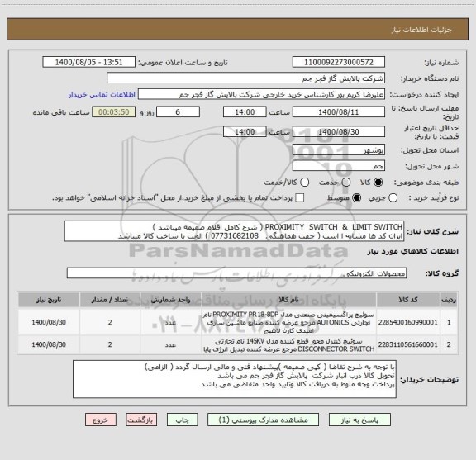Click the general need description text box
This screenshot has width=476, height=460.
point(234,231)
